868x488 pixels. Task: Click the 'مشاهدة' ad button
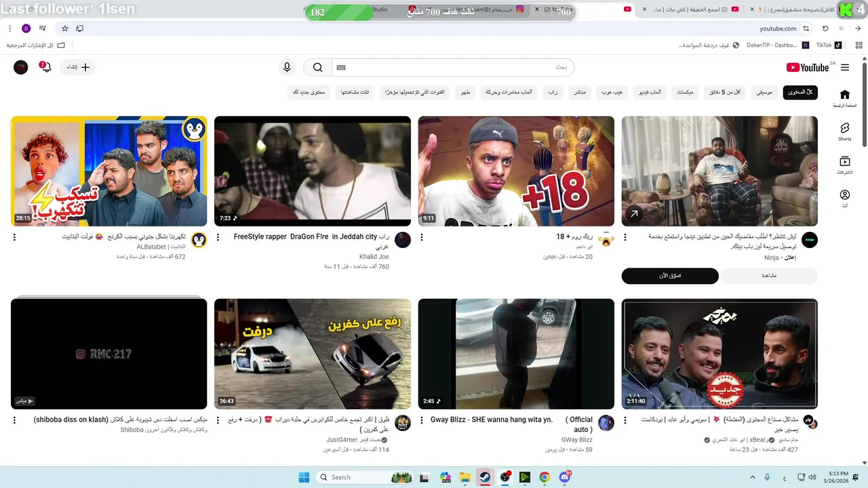(769, 276)
